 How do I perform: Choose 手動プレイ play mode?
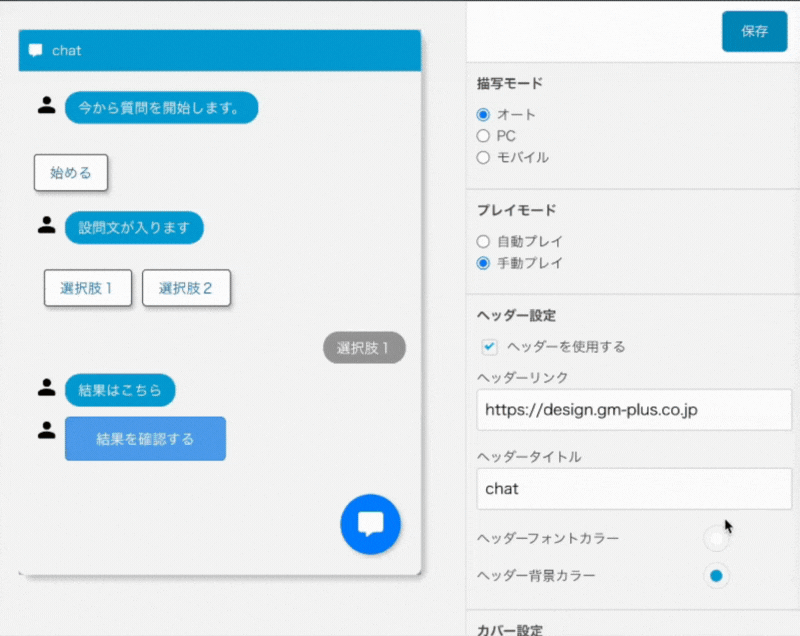point(483,263)
